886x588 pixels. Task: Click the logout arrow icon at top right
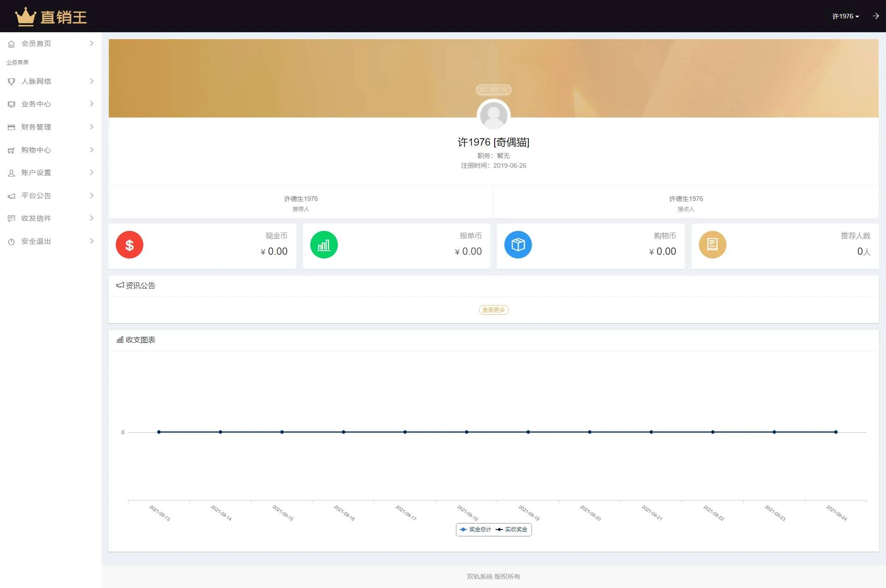click(x=875, y=16)
